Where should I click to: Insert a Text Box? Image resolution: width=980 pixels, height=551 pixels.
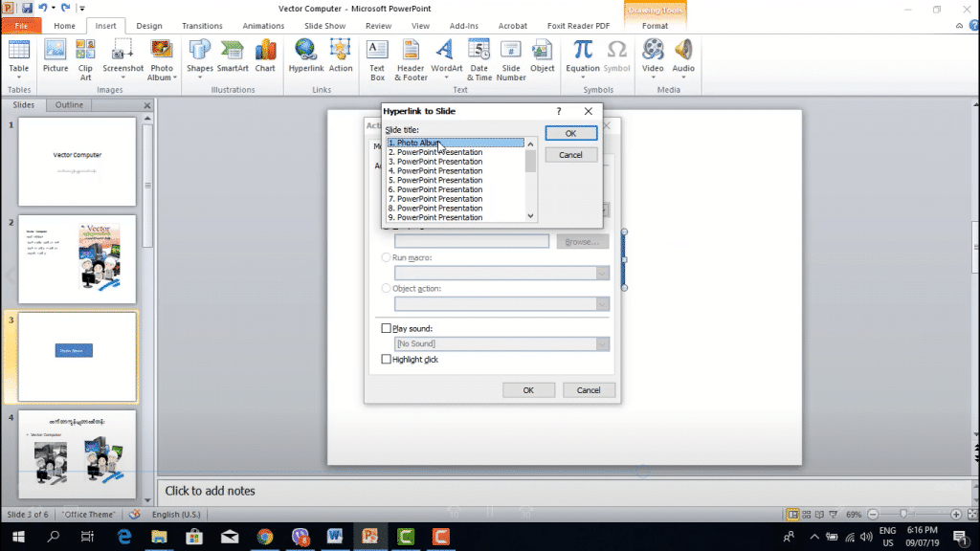(x=377, y=59)
